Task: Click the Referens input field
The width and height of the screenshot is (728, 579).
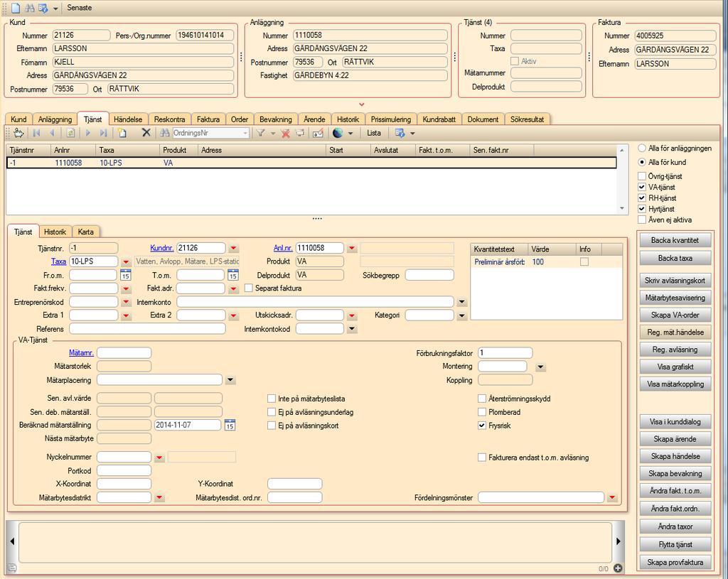Action: 147,329
